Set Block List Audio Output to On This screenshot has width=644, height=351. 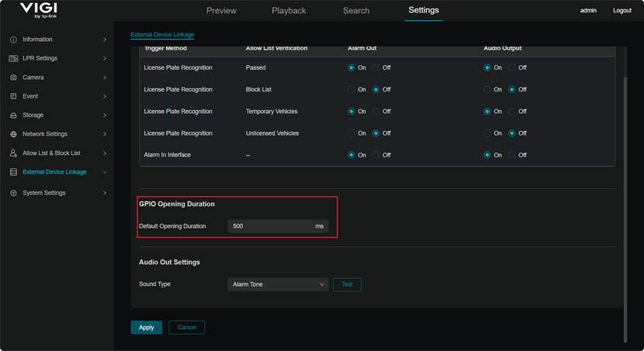(x=487, y=89)
